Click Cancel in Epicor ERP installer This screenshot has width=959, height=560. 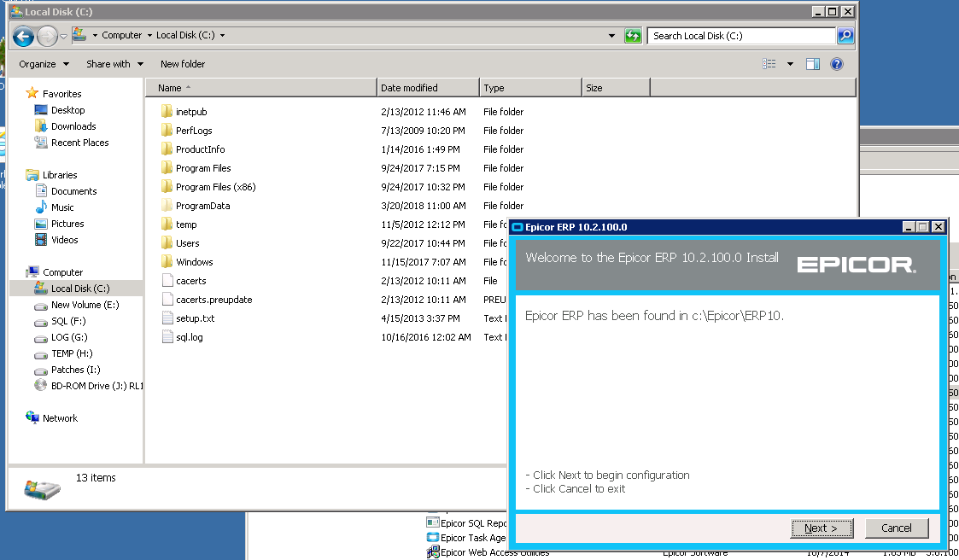[897, 528]
